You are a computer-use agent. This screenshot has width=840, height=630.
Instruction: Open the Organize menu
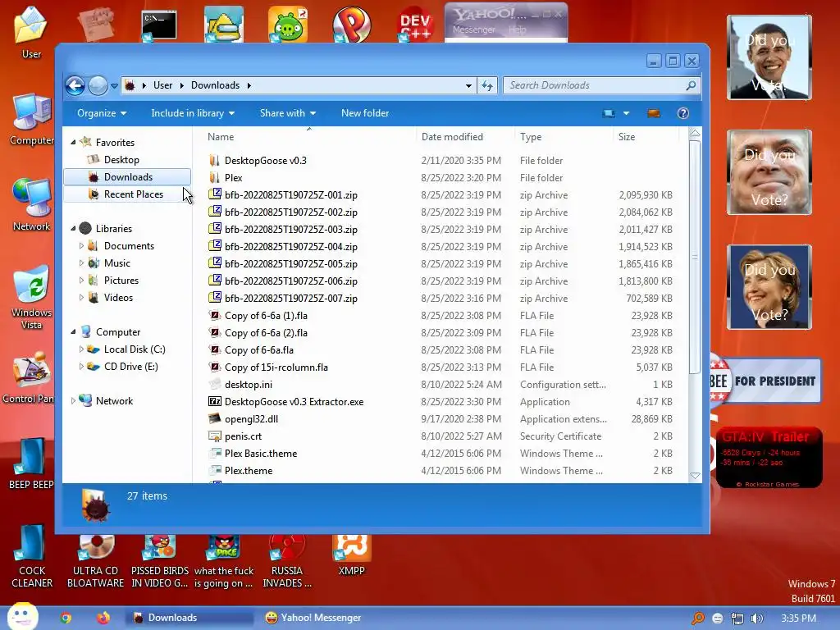102,113
